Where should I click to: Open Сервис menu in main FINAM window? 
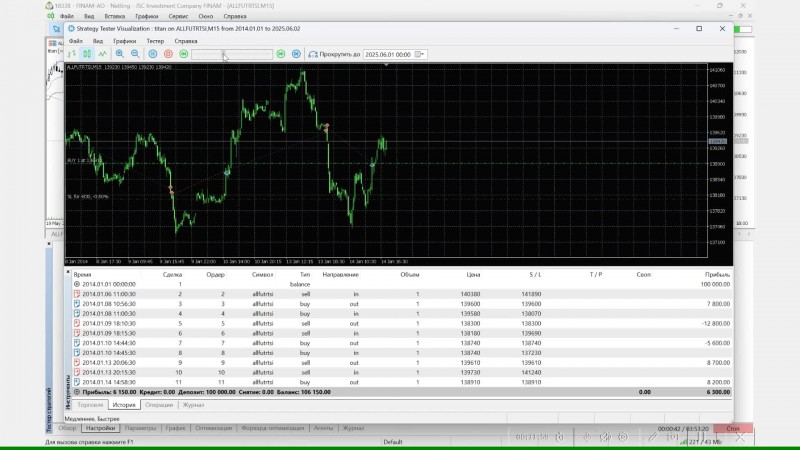(x=178, y=16)
